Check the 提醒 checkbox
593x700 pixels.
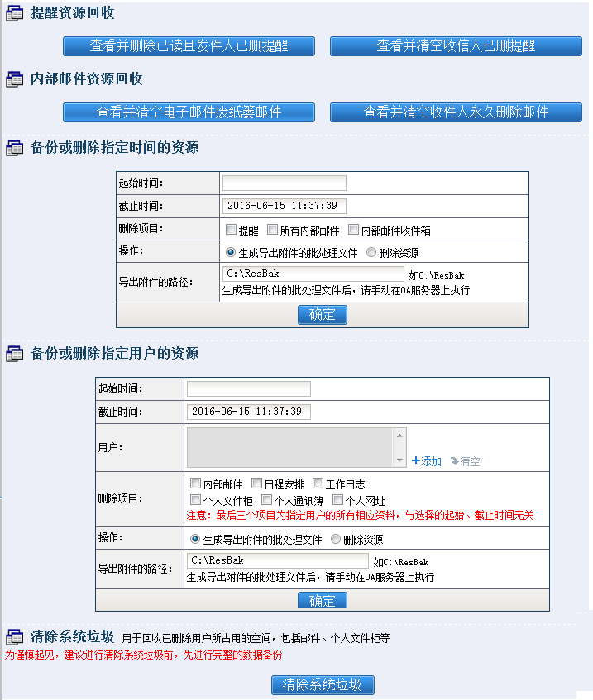tap(231, 230)
